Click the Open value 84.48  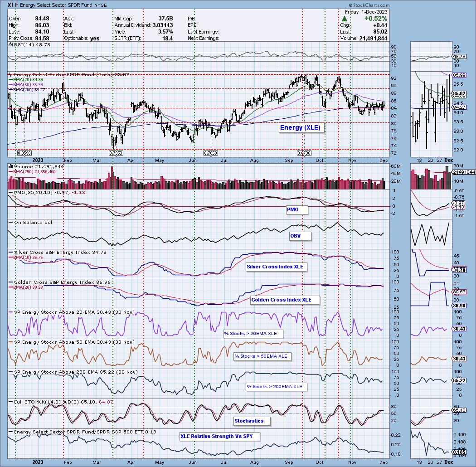42,19
